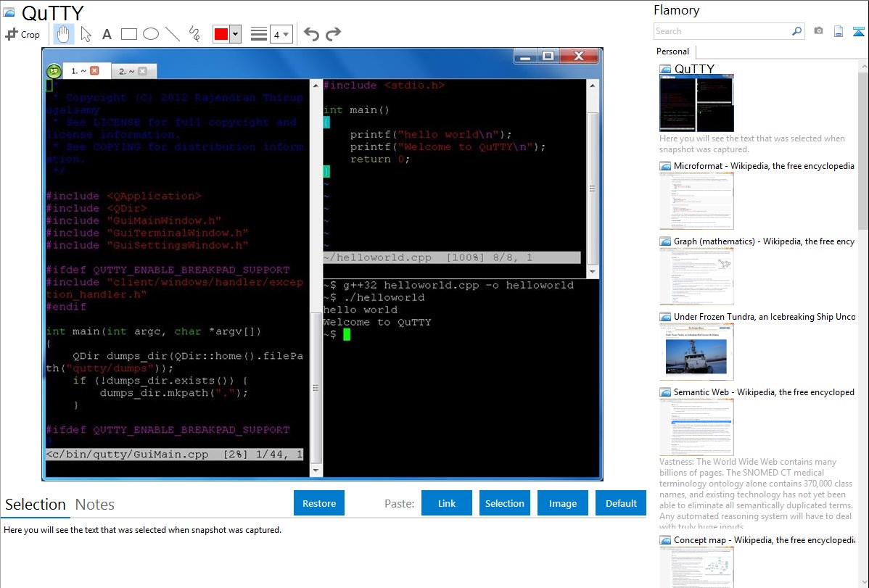
Task: Click the icon beside sidebar QuTTY title
Action: click(x=665, y=70)
